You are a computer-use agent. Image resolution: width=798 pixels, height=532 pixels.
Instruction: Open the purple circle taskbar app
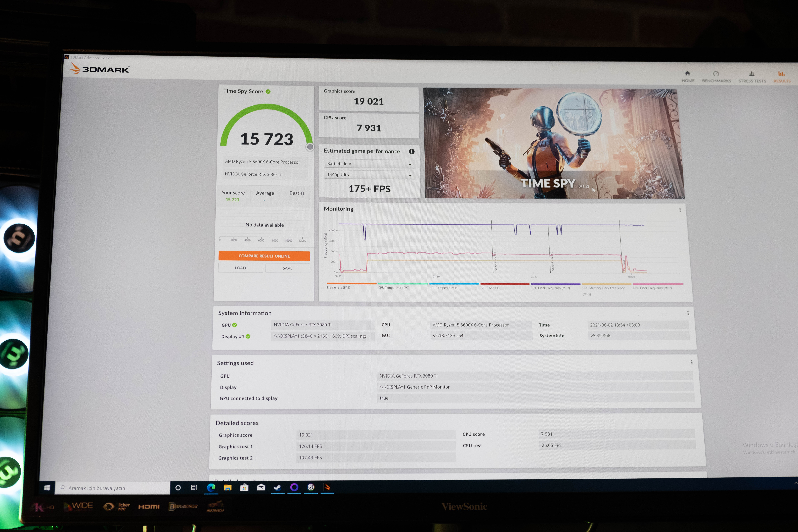coord(294,487)
